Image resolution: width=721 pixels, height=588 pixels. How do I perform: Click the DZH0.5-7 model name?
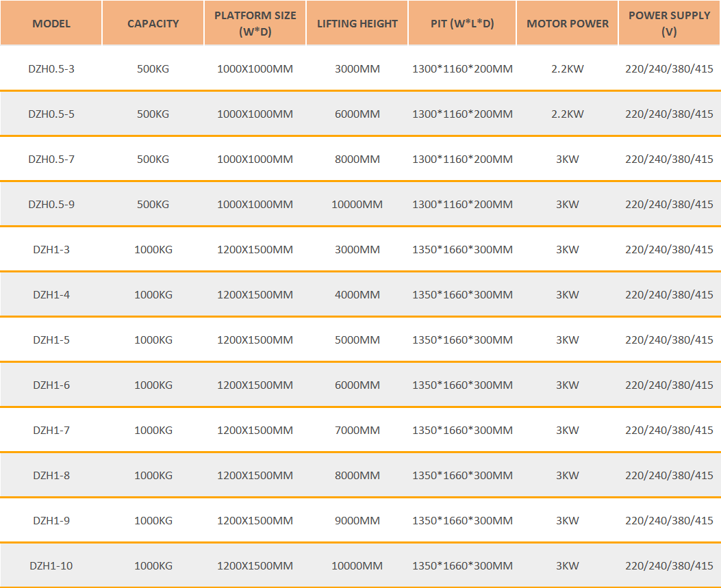tap(51, 159)
